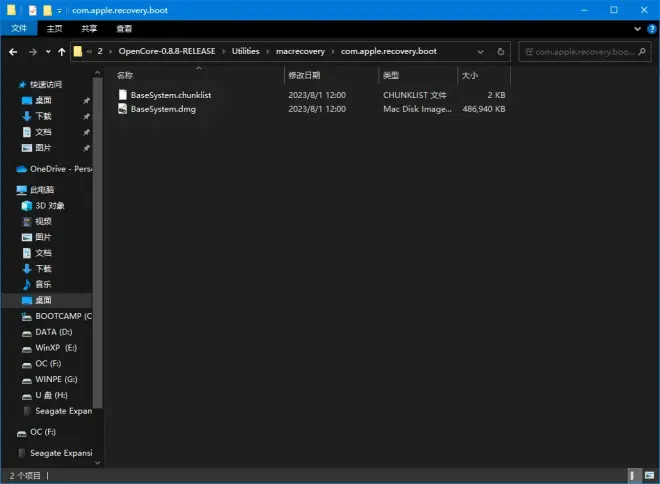The width and height of the screenshot is (660, 484).
Task: Switch to large icons view in status bar
Action: [x=649, y=476]
